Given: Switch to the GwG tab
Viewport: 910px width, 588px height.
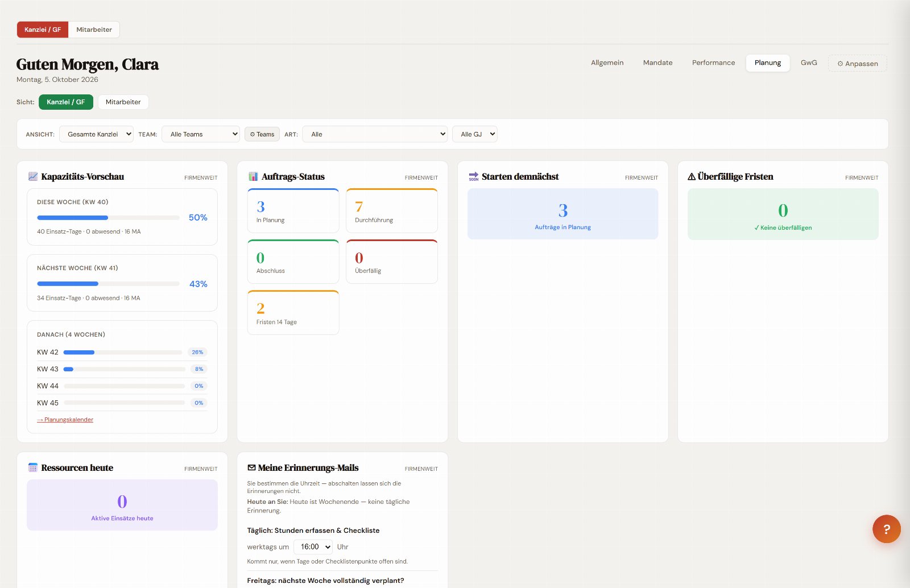Looking at the screenshot, I should (809, 63).
